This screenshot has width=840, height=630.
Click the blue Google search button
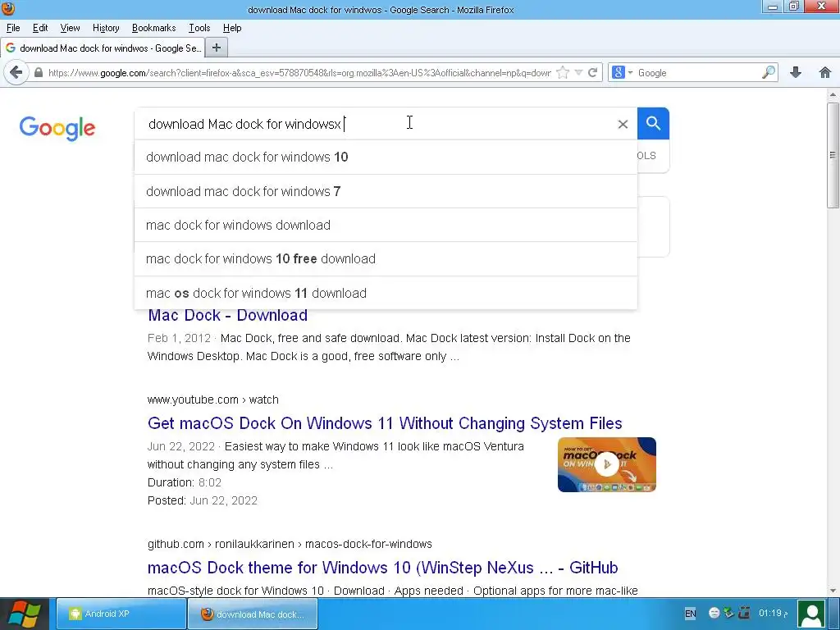[653, 123]
